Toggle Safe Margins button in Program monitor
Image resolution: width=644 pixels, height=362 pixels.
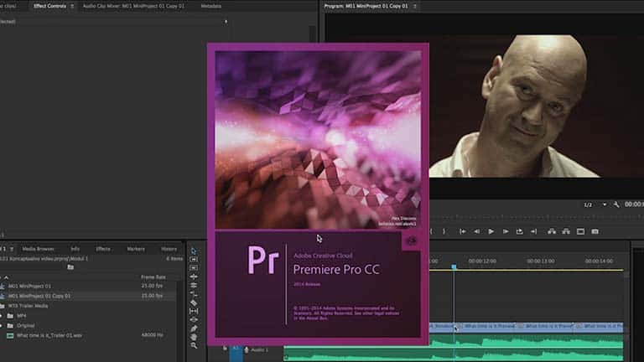[580, 231]
